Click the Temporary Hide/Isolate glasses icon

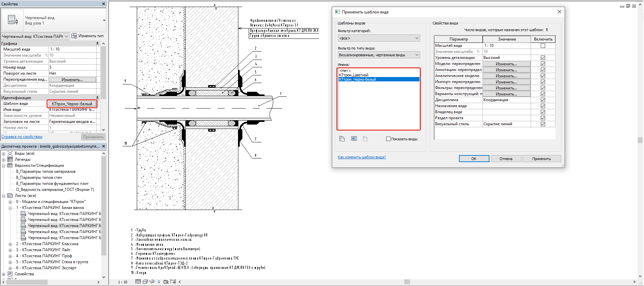(x=152, y=282)
